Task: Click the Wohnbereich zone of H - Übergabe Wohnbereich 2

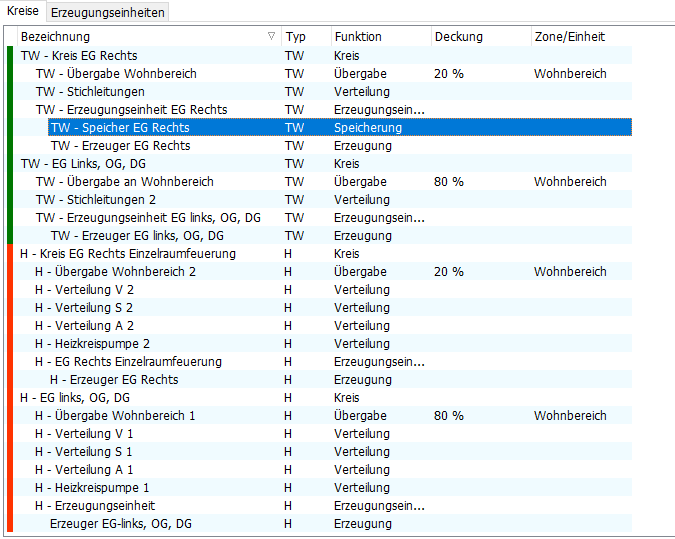Action: tap(570, 272)
